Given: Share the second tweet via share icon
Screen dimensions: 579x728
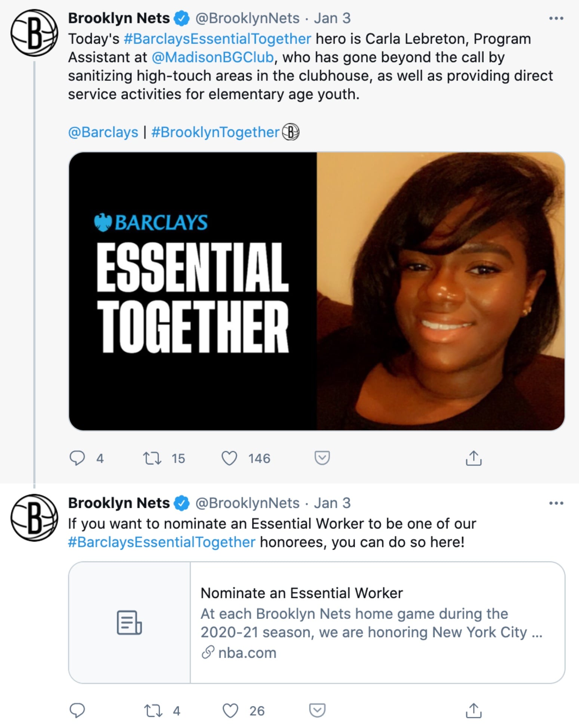Looking at the screenshot, I should click(x=474, y=710).
